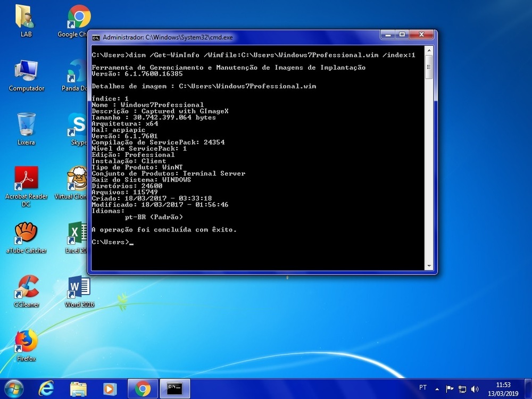The height and width of the screenshot is (399, 532).
Task: Open Windows Explorer from taskbar
Action: pyautogui.click(x=78, y=388)
